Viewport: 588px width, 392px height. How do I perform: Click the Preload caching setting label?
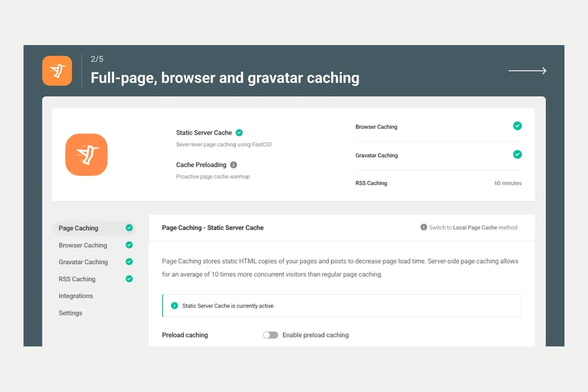pyautogui.click(x=185, y=335)
